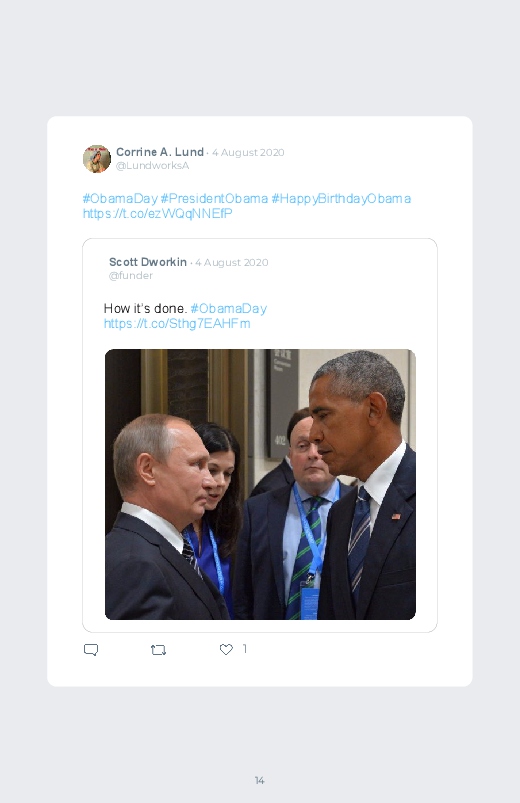Open the @LundworksA handle
The height and width of the screenshot is (803, 520).
pyautogui.click(x=153, y=165)
